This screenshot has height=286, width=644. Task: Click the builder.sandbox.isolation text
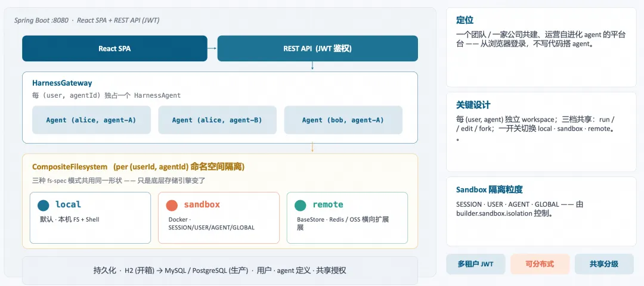tap(494, 214)
